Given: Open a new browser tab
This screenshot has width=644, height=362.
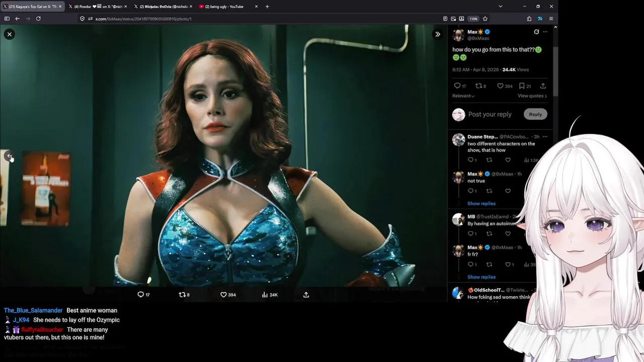Looking at the screenshot, I should [267, 7].
